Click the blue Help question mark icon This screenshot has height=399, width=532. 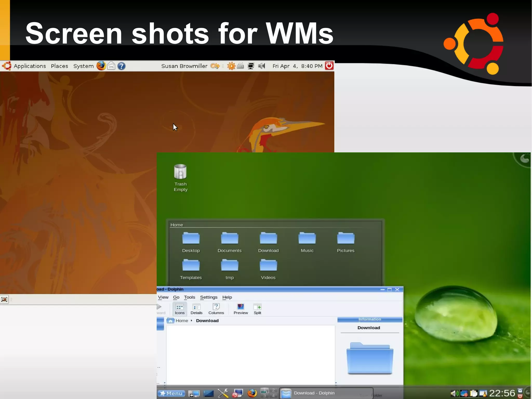(x=121, y=66)
